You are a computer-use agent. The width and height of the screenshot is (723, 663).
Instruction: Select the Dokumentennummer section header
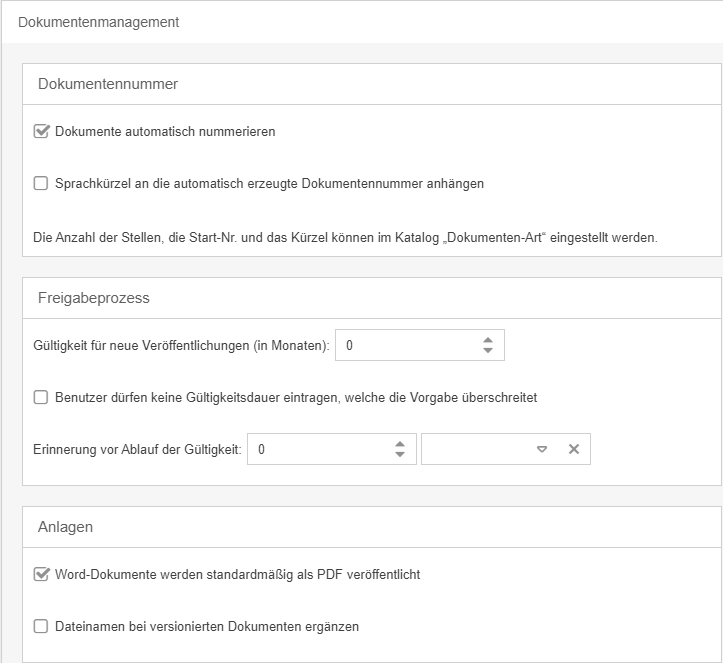tap(108, 84)
